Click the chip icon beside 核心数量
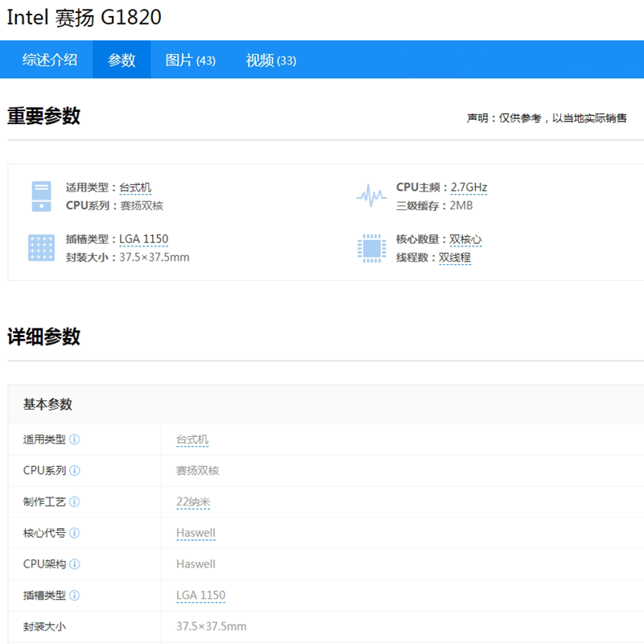Viewport: 644px width, 644px height. click(x=372, y=248)
